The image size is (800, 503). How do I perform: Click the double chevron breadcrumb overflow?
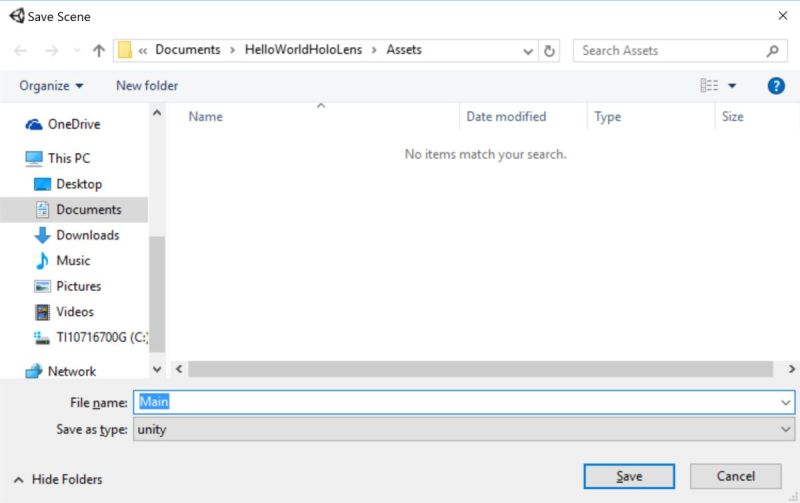143,51
